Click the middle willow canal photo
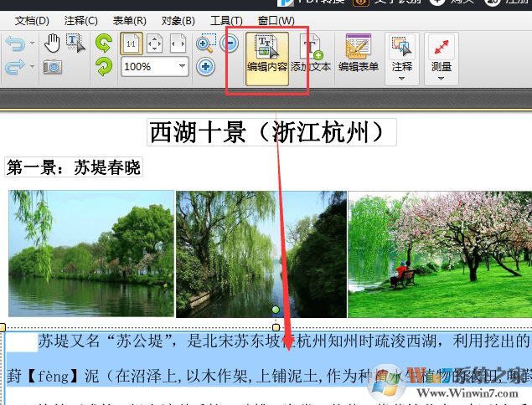Screen dimensions: 532x405 click(261, 254)
